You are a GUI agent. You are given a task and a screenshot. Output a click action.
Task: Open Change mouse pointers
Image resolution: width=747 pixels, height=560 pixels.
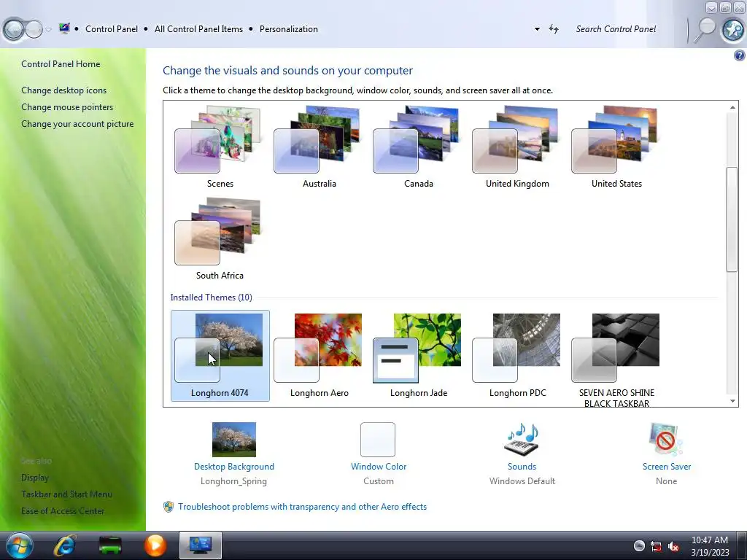(x=67, y=107)
